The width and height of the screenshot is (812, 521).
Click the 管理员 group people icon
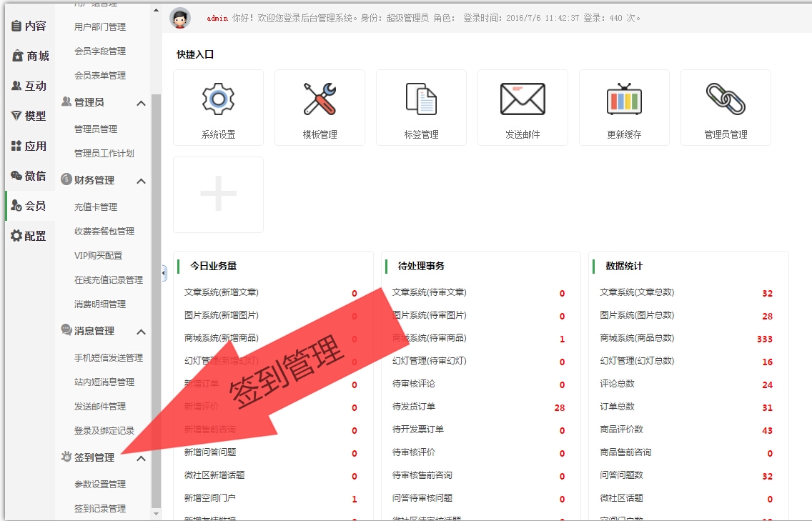(66, 101)
